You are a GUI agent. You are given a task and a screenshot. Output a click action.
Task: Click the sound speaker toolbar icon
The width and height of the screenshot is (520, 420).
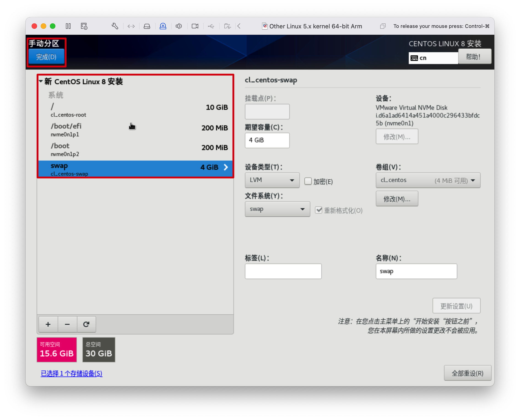point(179,26)
